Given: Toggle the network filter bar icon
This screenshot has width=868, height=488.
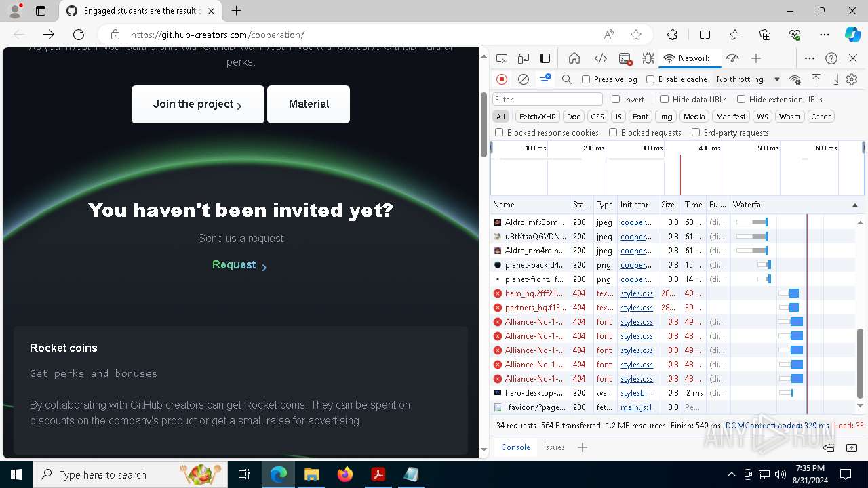Looking at the screenshot, I should point(545,79).
